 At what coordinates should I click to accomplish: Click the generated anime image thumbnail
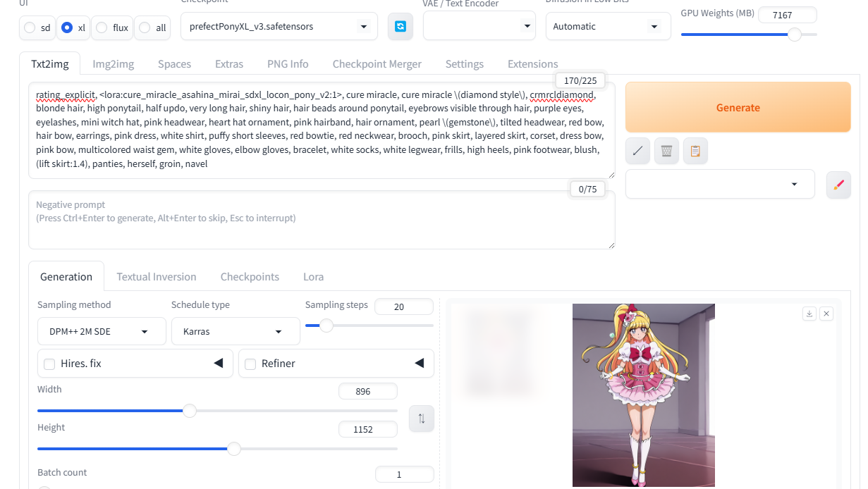tap(644, 395)
